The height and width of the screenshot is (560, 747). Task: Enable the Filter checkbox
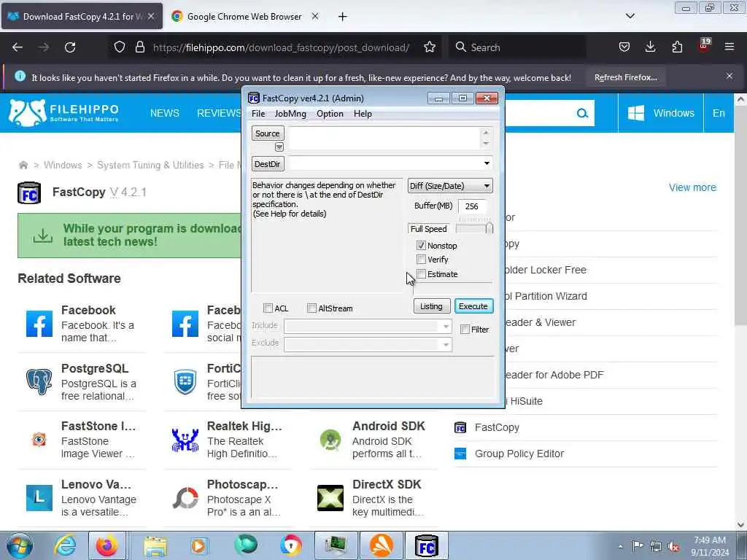(x=465, y=329)
